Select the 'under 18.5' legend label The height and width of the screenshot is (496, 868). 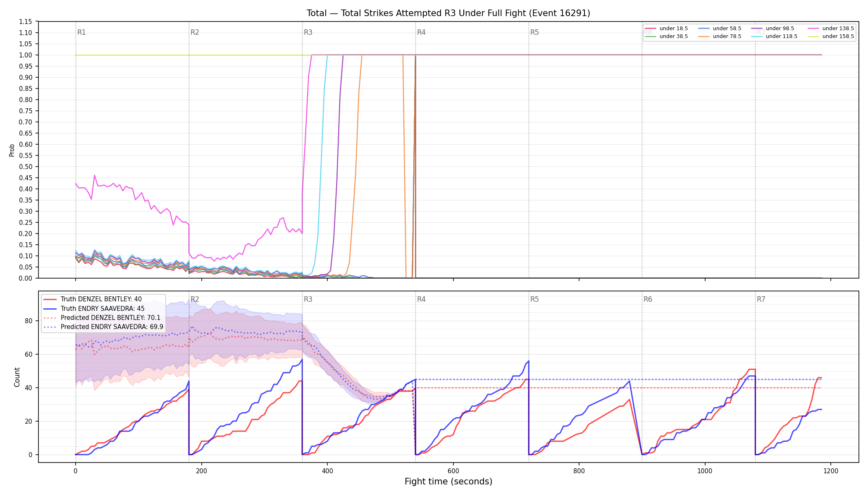[674, 29]
